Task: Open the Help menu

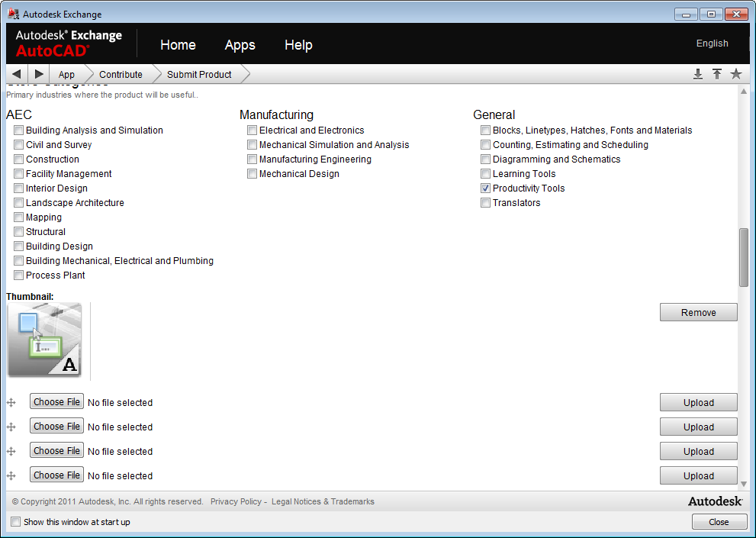Action: [x=298, y=45]
